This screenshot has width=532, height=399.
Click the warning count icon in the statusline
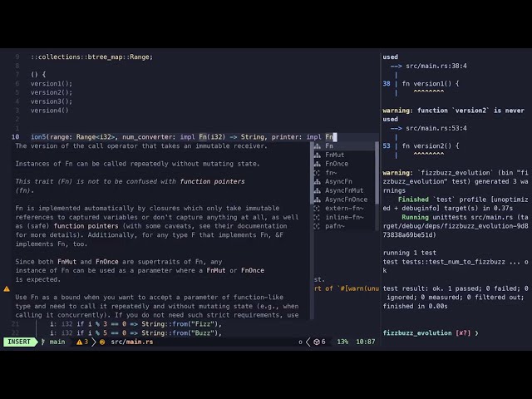tap(80, 342)
